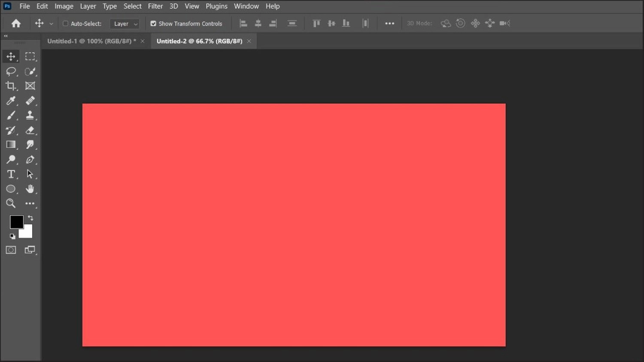This screenshot has width=644, height=362.
Task: Select the Gradient tool
Action: pyautogui.click(x=11, y=145)
